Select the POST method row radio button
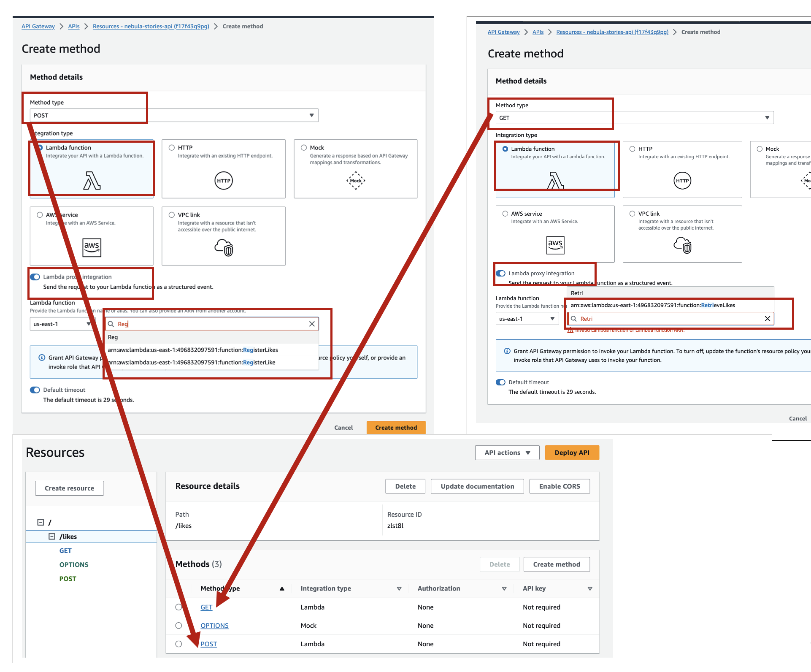The image size is (811, 672). click(x=178, y=644)
